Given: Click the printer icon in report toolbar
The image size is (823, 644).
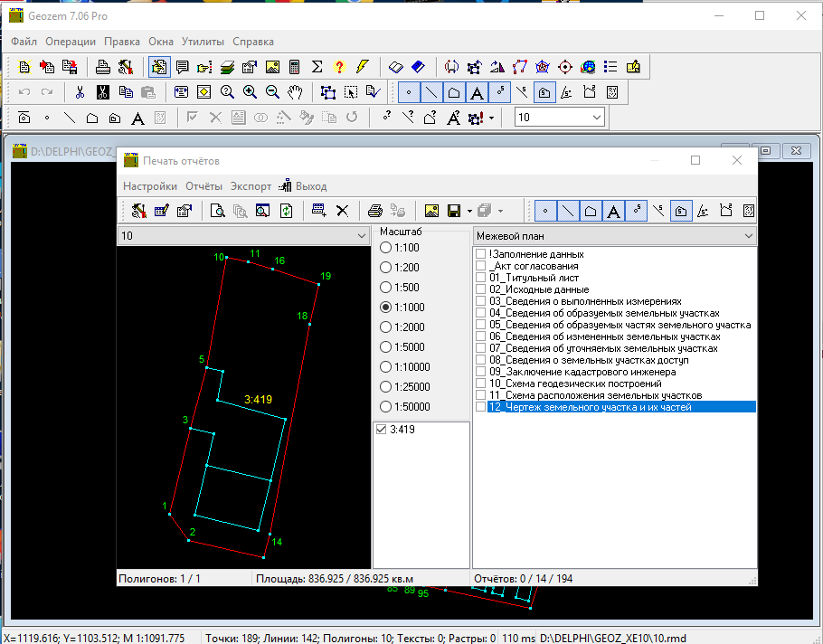Looking at the screenshot, I should coord(374,211).
